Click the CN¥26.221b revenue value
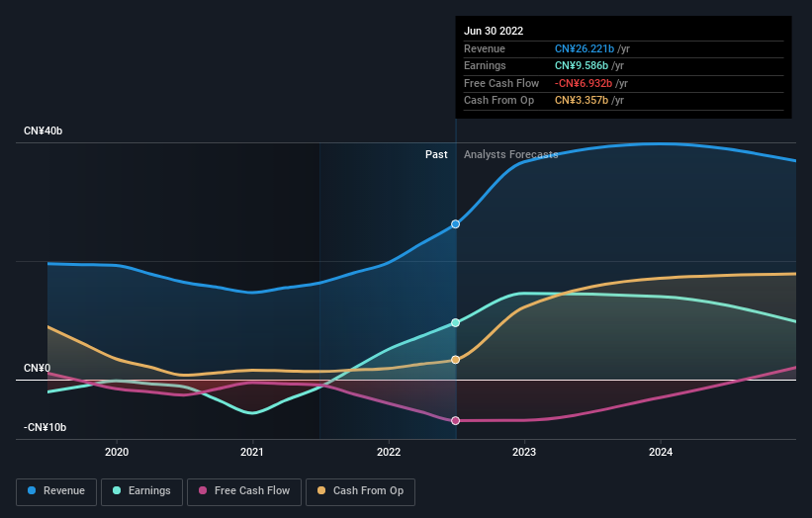 coord(585,48)
